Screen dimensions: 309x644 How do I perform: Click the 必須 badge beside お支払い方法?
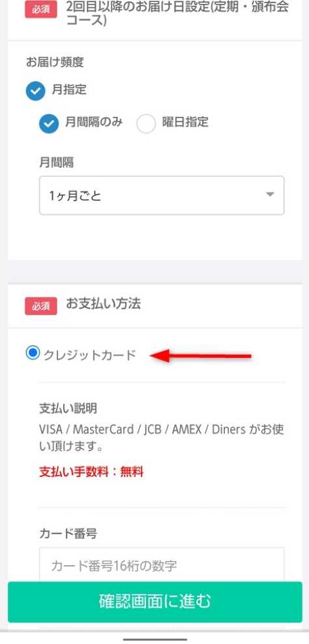(x=41, y=306)
